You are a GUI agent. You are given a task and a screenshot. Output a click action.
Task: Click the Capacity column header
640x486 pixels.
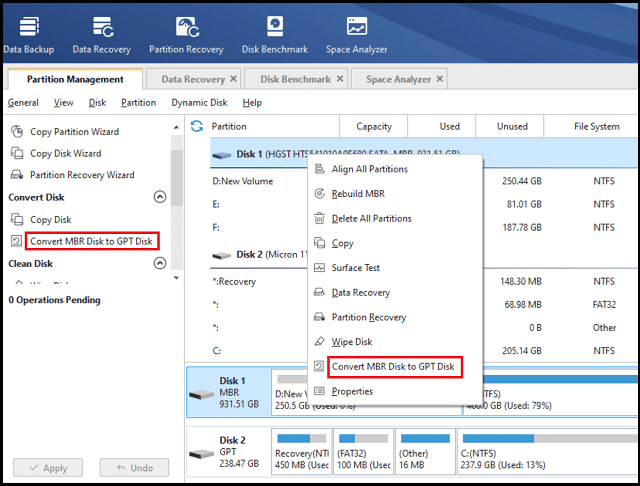[x=373, y=126]
